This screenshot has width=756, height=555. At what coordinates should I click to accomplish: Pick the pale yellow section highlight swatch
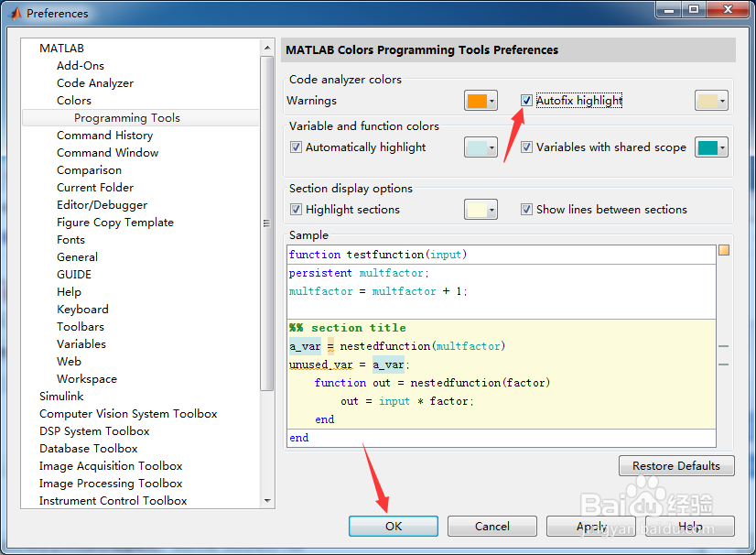click(x=477, y=210)
